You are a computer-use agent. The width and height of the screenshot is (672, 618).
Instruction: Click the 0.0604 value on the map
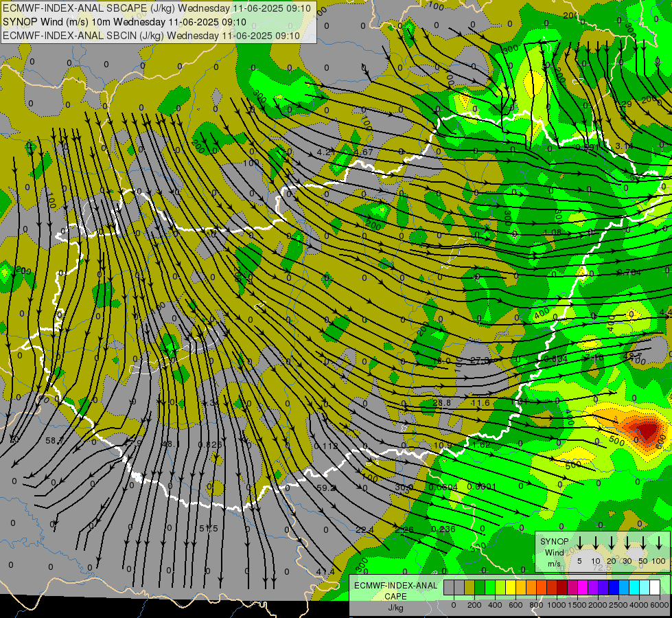(x=443, y=488)
